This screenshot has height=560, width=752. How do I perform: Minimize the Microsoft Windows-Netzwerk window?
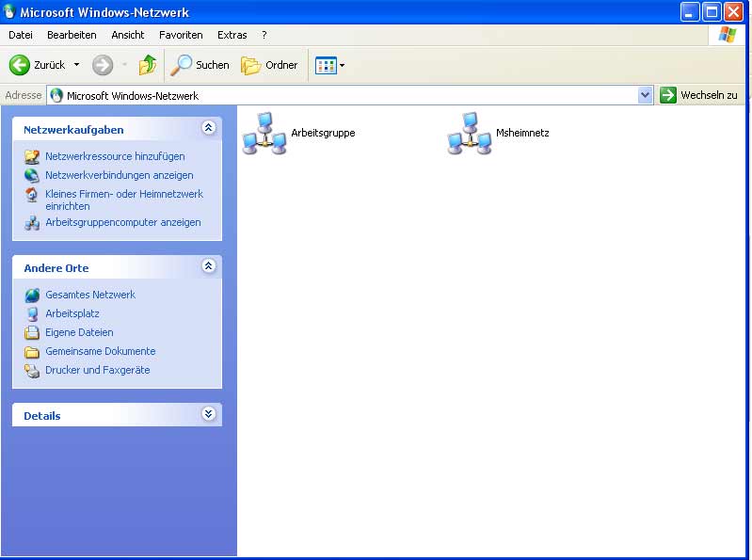click(x=689, y=12)
